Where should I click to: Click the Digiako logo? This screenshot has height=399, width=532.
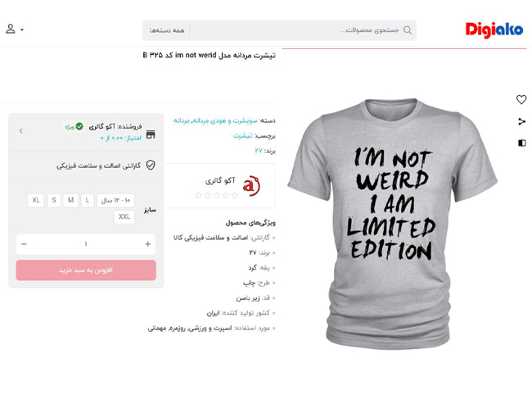pyautogui.click(x=494, y=29)
